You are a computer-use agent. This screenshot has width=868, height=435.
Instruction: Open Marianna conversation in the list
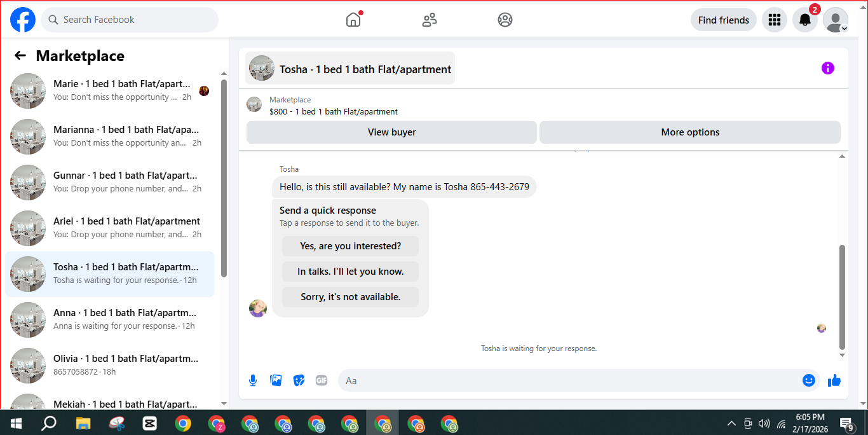(110, 137)
